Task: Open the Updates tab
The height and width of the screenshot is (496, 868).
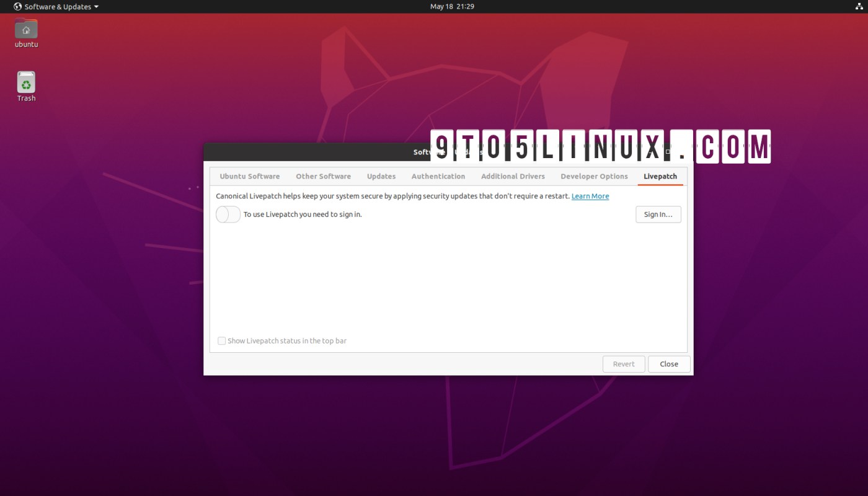Action: [x=381, y=176]
